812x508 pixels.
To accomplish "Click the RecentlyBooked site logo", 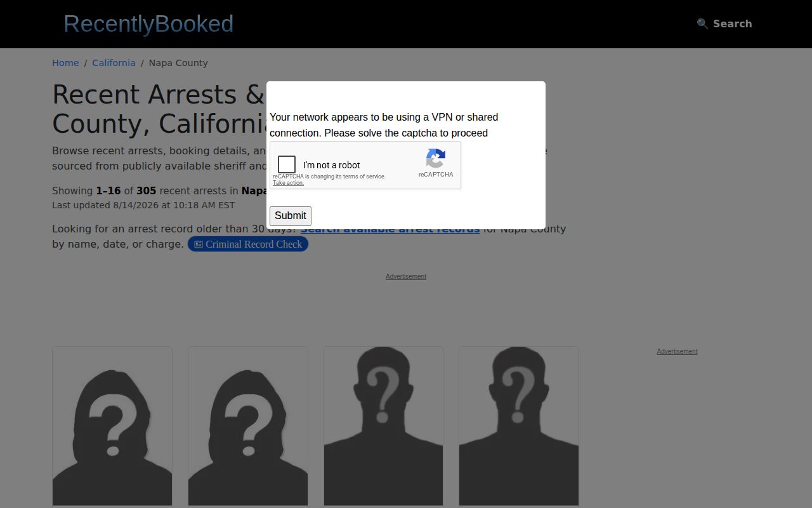I will [148, 24].
